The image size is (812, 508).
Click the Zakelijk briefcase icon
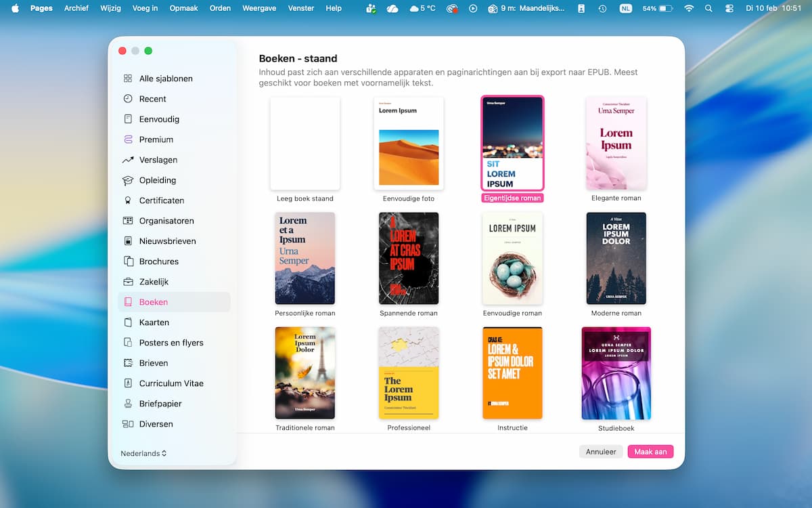[128, 282]
